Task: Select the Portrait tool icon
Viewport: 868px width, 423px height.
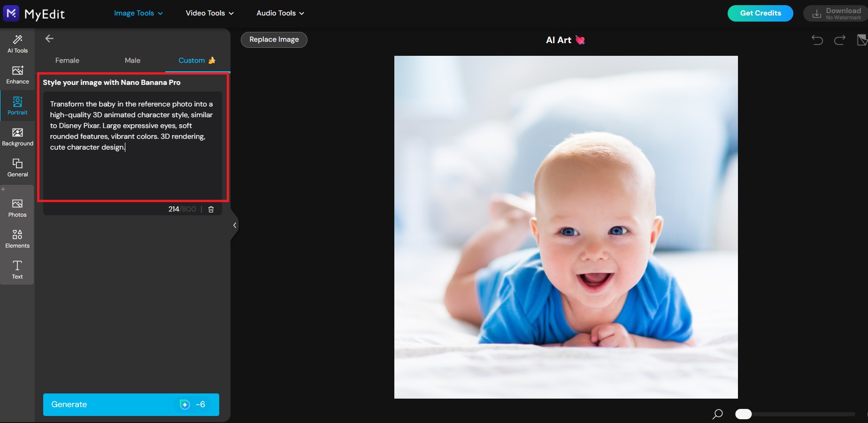Action: 17,106
